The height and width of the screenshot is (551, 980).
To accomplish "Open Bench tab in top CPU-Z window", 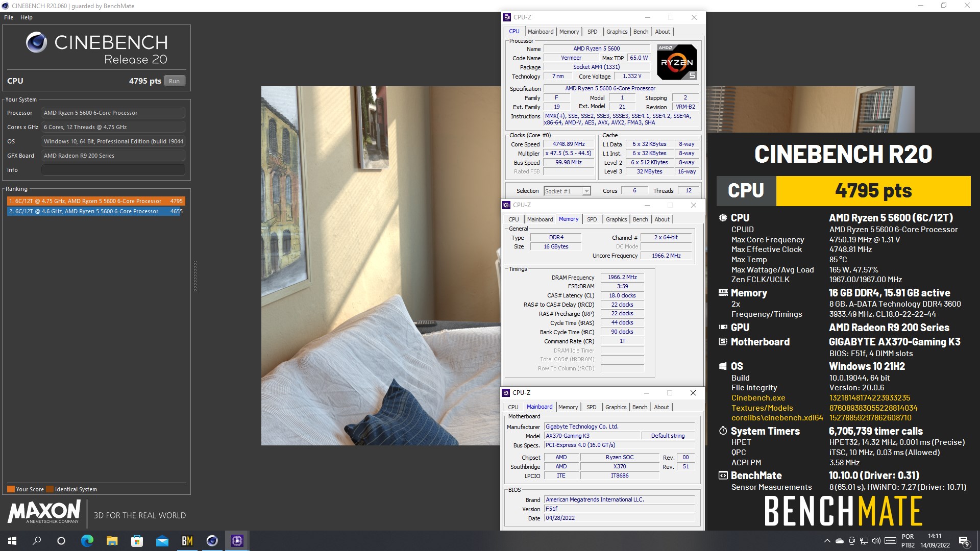I will click(x=641, y=32).
